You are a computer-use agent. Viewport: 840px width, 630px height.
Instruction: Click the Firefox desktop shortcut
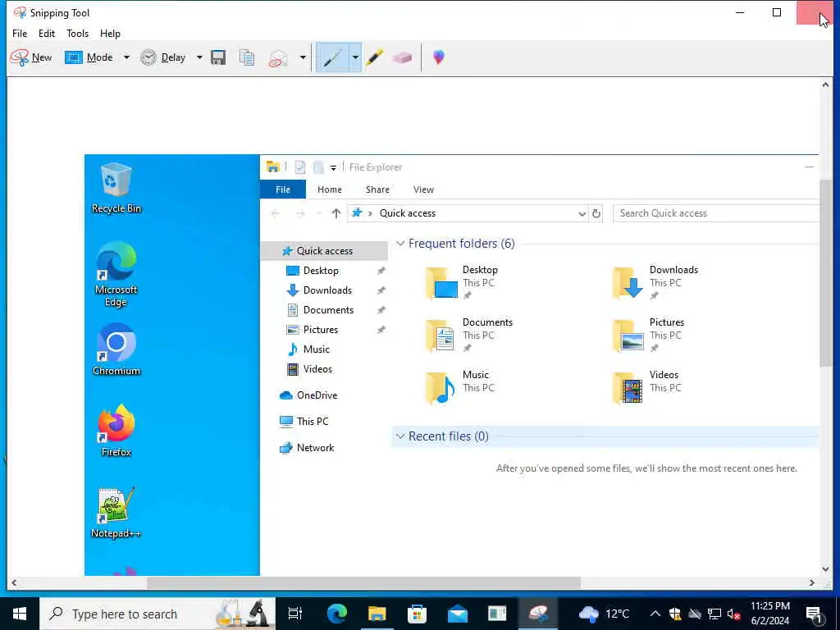coord(116,431)
